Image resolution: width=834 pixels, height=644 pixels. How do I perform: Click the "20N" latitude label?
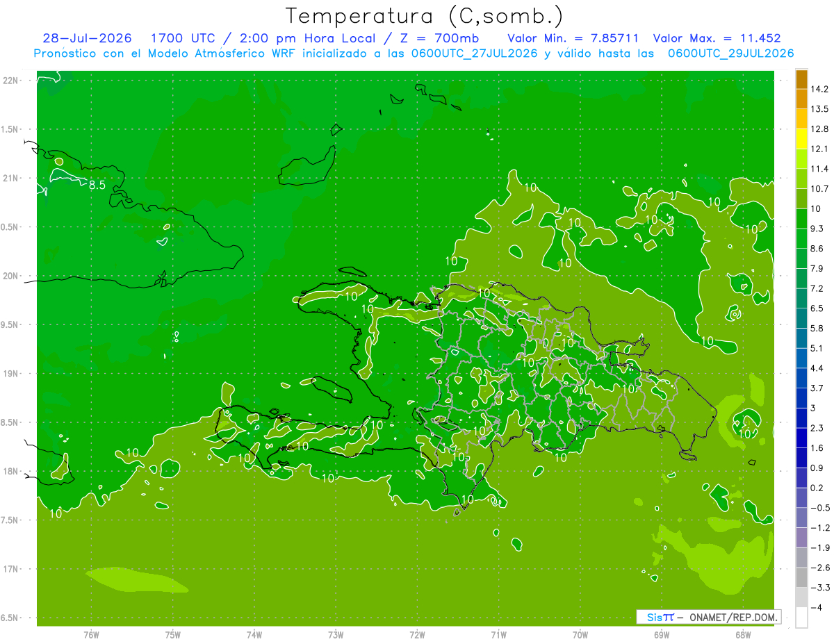tap(11, 276)
